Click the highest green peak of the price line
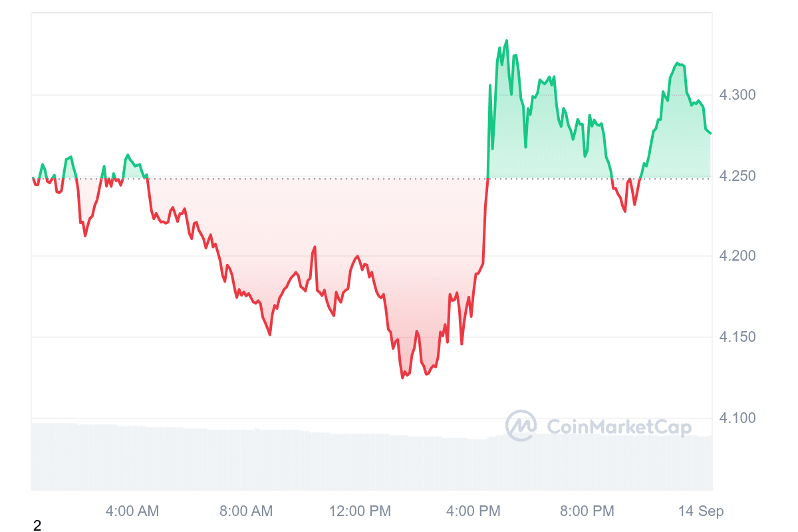The height and width of the screenshot is (532, 798). pyautogui.click(x=507, y=41)
